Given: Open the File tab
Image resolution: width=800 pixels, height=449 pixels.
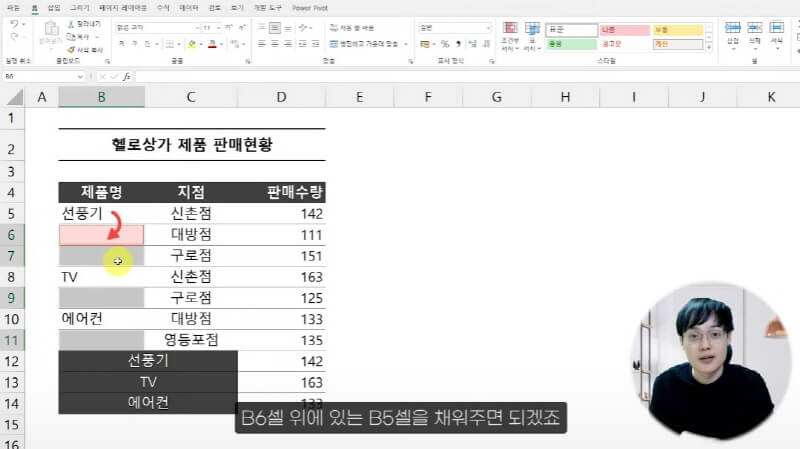Looking at the screenshot, I should click(x=13, y=8).
